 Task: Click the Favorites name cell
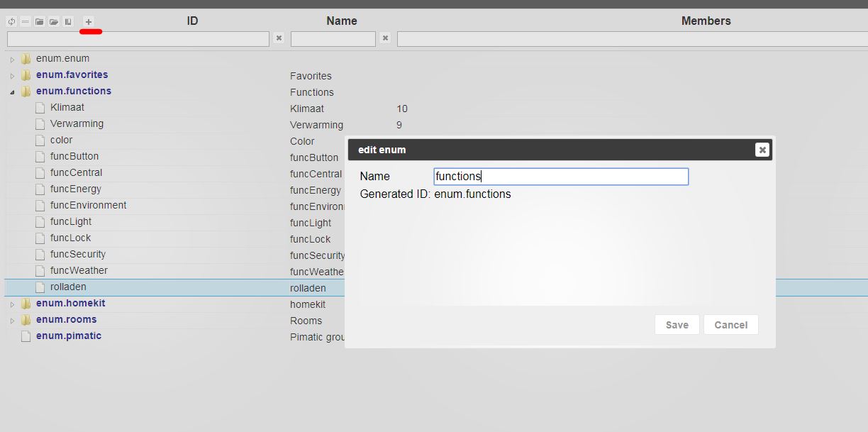[311, 77]
